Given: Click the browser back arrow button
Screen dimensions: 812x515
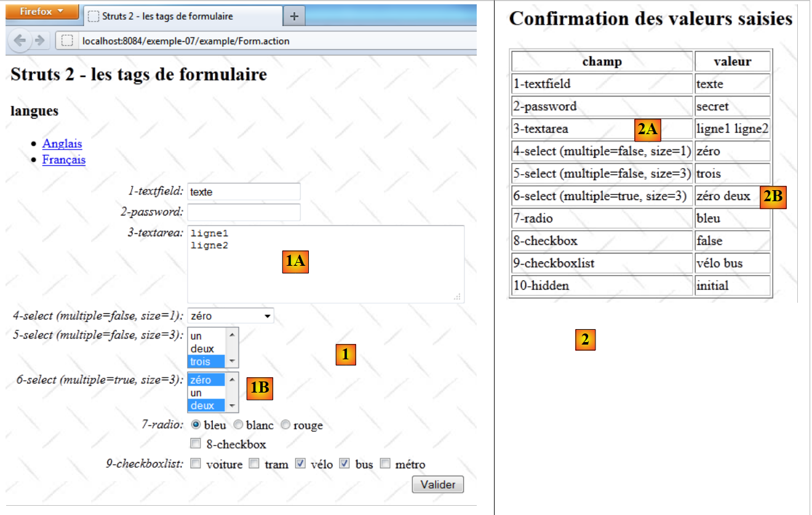Looking at the screenshot, I should pos(20,41).
